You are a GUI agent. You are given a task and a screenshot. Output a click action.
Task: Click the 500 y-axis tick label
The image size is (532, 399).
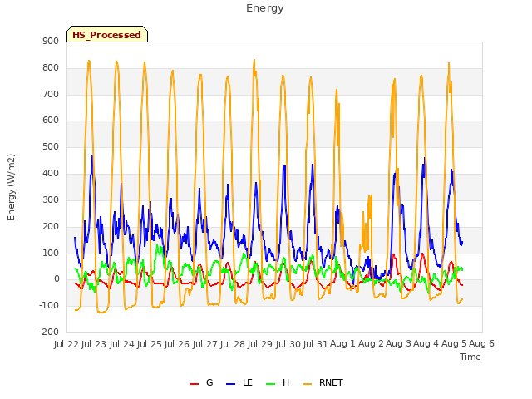click(x=51, y=147)
